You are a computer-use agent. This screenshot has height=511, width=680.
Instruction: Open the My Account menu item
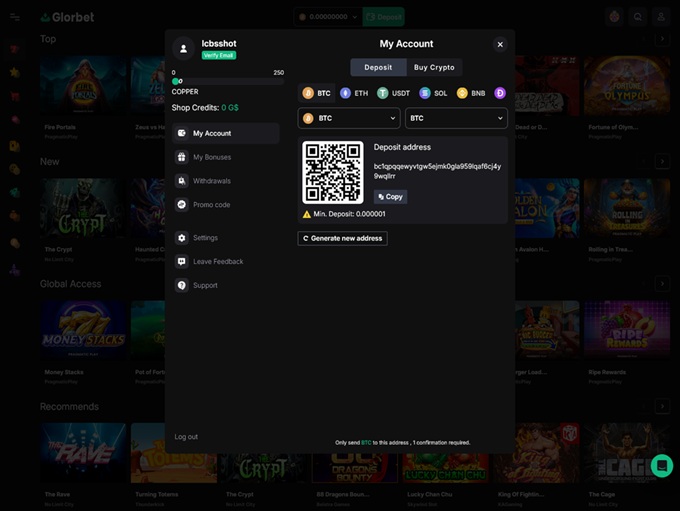226,133
